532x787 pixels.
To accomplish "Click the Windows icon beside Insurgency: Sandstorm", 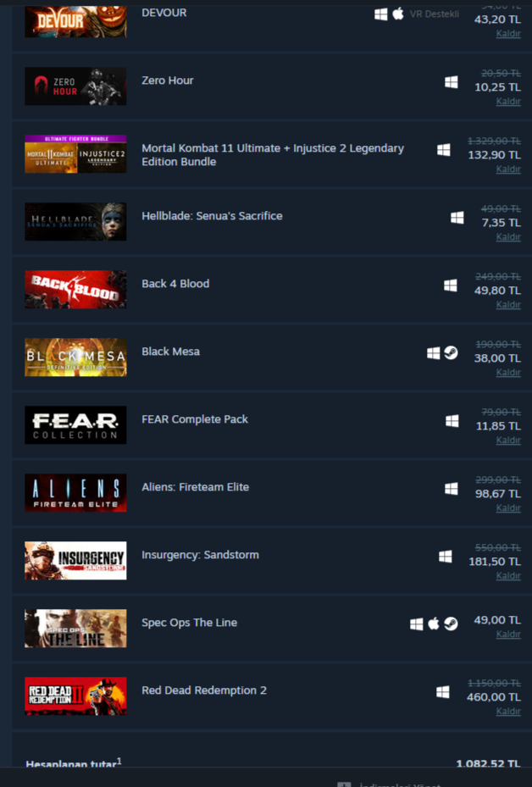I will pyautogui.click(x=446, y=556).
